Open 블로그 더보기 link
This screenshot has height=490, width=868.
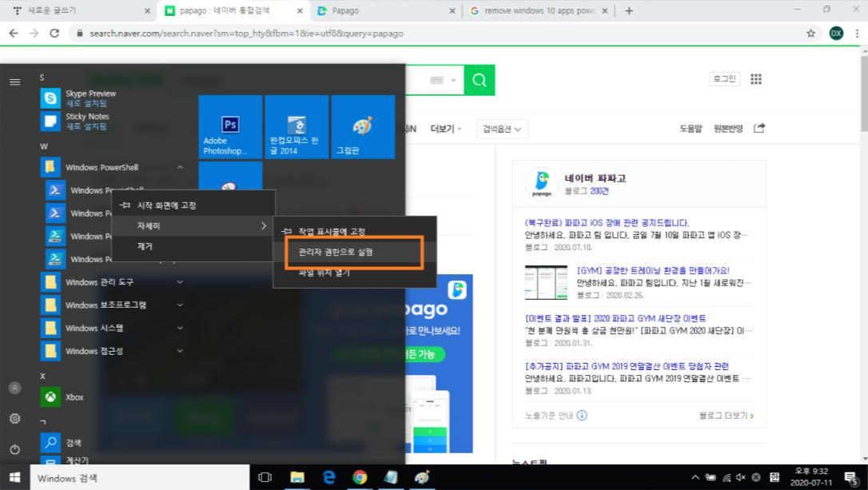pyautogui.click(x=727, y=415)
